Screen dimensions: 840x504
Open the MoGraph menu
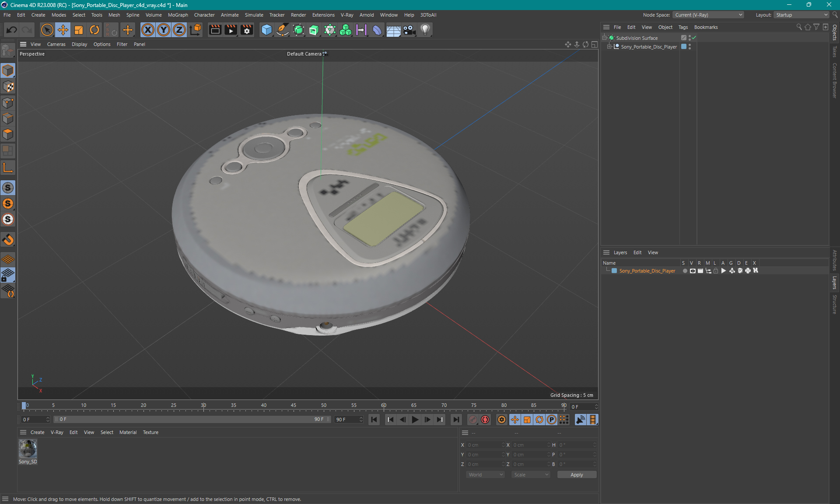pyautogui.click(x=178, y=15)
